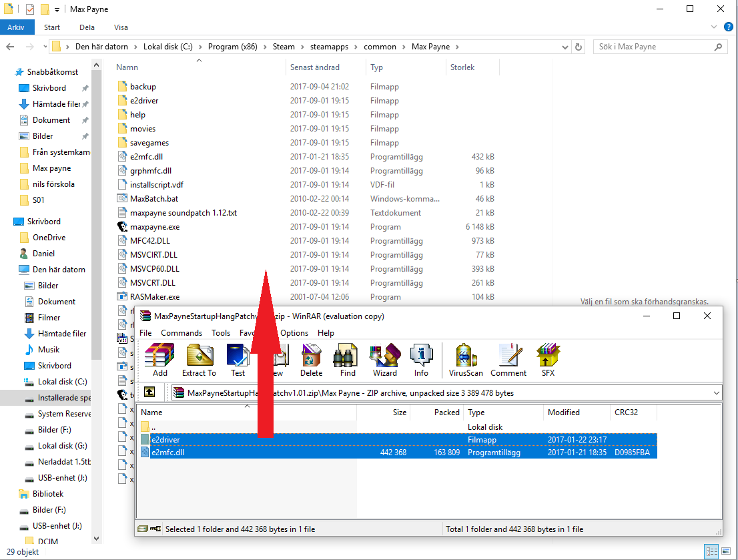Expand the breadcrumb arrow after Max Payne
The width and height of the screenshot is (738, 560).
tap(457, 47)
